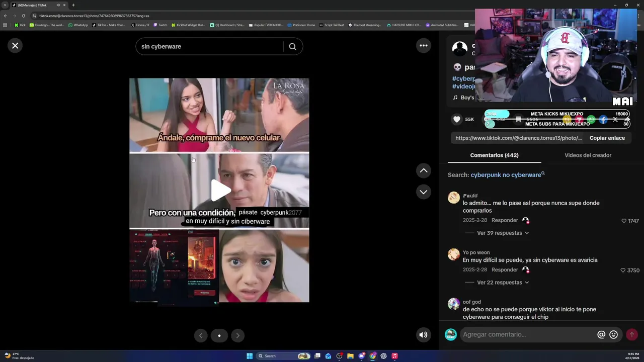Click the Copiar enlace button
Viewport: 644px width, 362px height.
607,138
